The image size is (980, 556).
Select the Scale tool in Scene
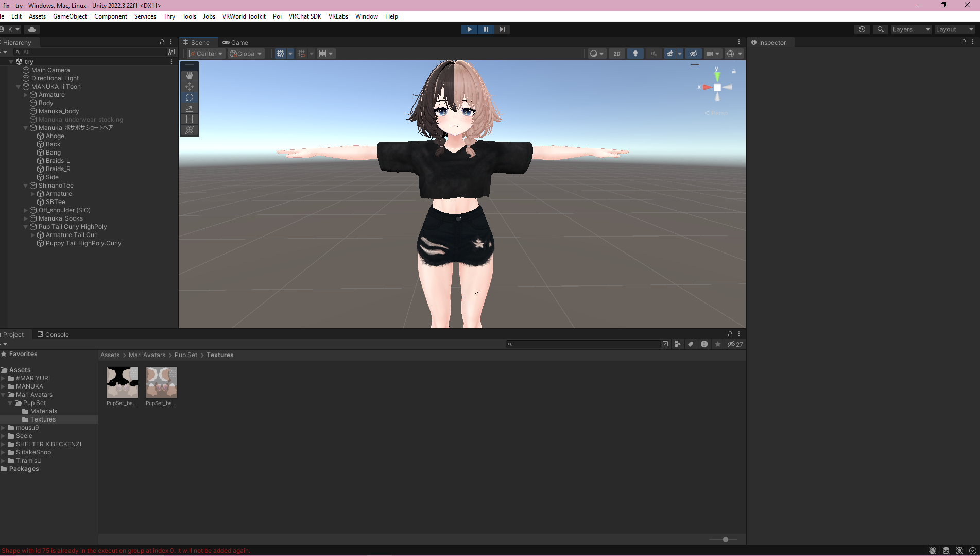[x=190, y=108]
